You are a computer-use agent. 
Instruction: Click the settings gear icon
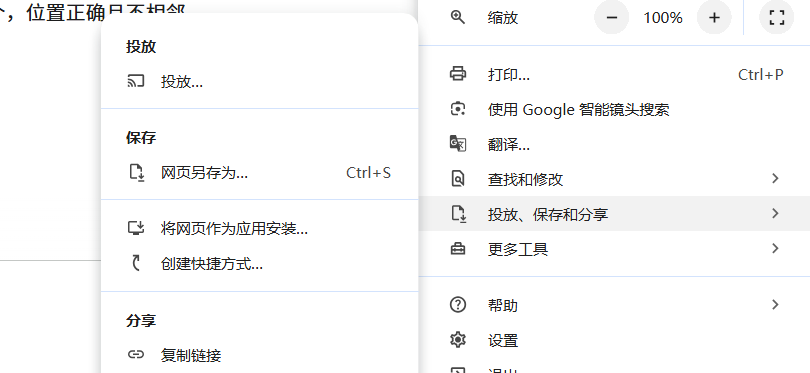pyautogui.click(x=458, y=340)
